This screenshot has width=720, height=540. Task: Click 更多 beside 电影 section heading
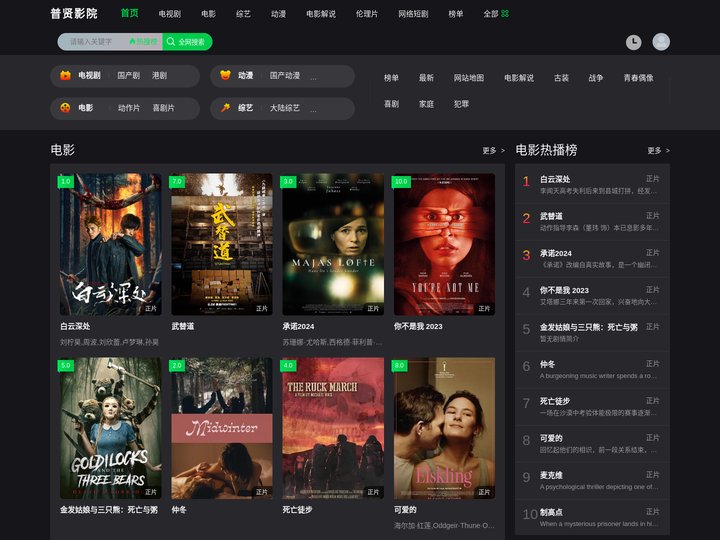point(493,151)
